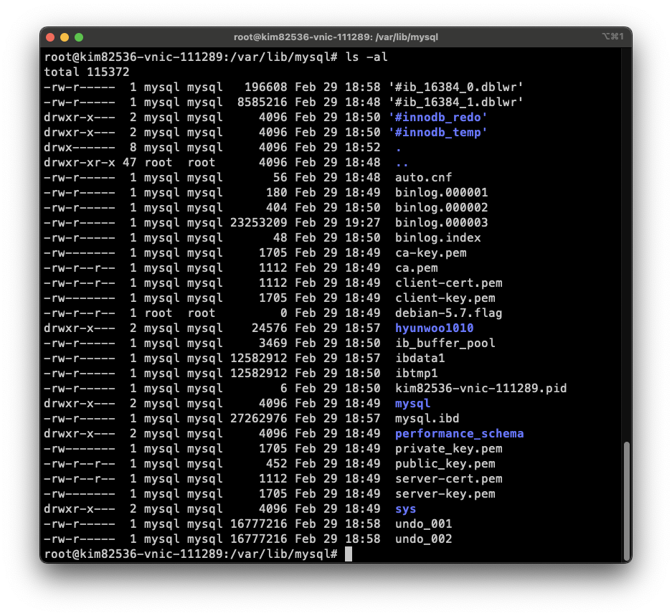This screenshot has height=616, width=672.
Task: Click the '#ib_16384_0.dblwr' file name
Action: coord(456,87)
